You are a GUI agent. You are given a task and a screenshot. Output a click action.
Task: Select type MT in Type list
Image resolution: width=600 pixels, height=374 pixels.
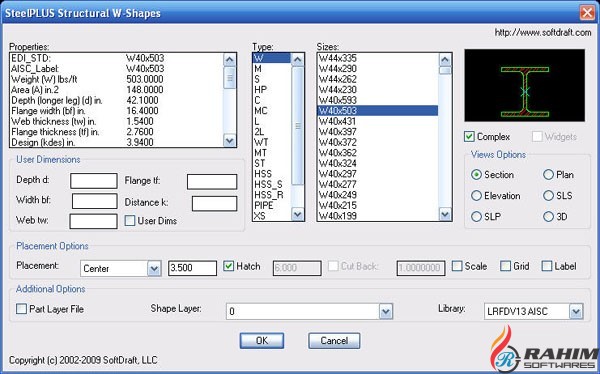271,153
